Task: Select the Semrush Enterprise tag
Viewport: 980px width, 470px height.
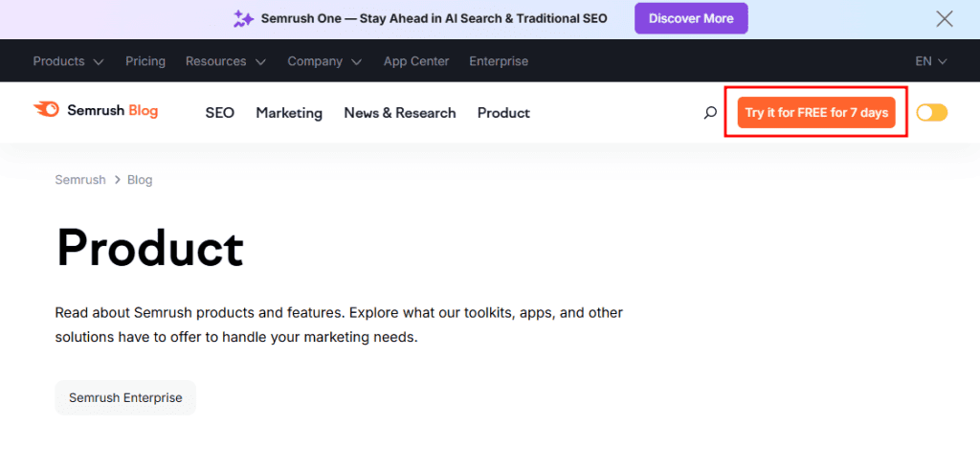Action: pyautogui.click(x=125, y=397)
